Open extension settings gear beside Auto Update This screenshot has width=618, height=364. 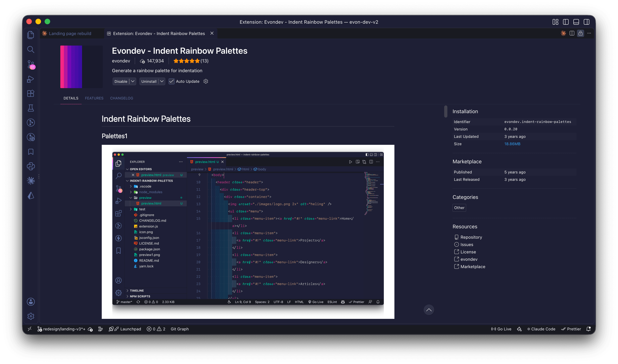coord(206,81)
